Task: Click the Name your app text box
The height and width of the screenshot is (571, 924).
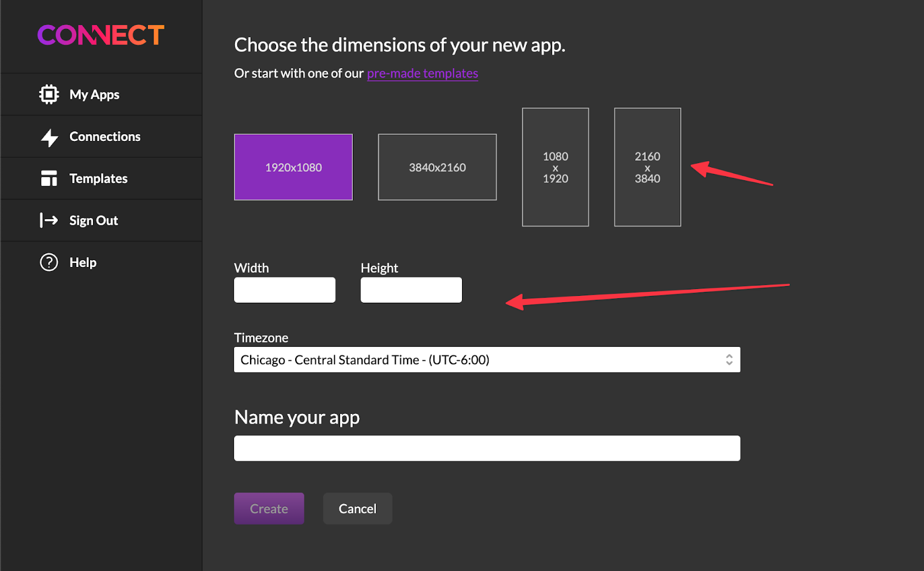Action: coord(486,447)
